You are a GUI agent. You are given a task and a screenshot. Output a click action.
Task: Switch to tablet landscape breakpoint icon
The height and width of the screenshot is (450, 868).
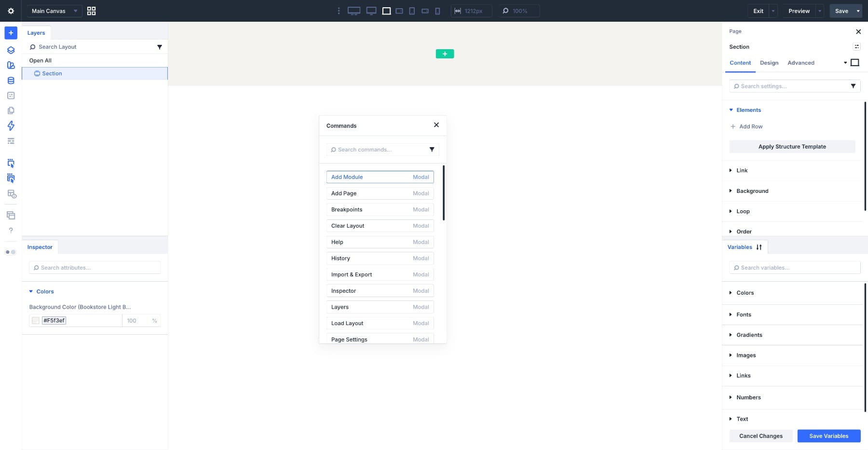tap(399, 11)
